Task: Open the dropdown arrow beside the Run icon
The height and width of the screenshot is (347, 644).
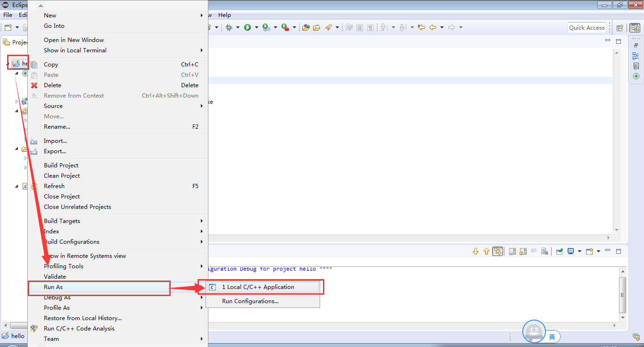Action: 256,27
